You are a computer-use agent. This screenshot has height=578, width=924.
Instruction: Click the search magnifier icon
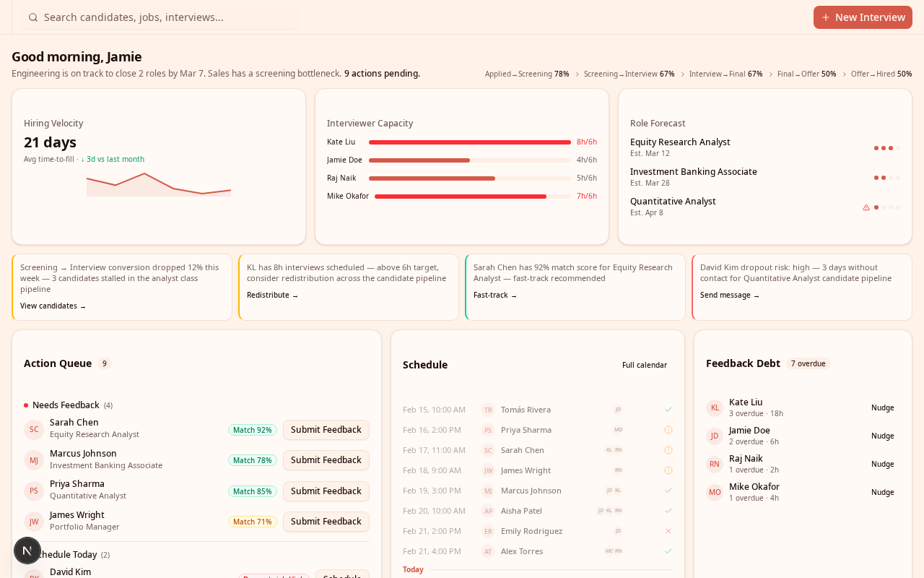tap(32, 16)
